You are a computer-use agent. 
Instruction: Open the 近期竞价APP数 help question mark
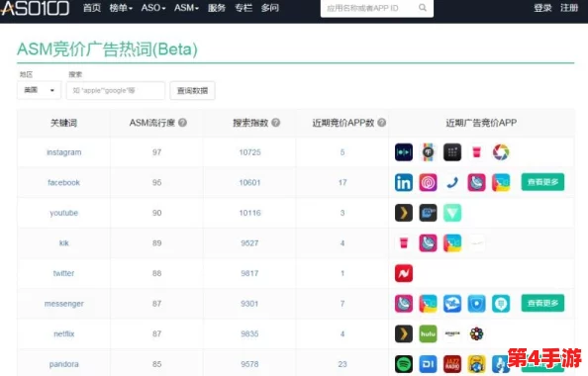381,123
